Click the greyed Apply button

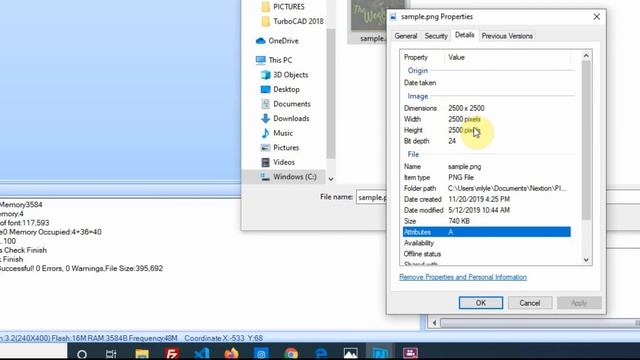coord(579,303)
